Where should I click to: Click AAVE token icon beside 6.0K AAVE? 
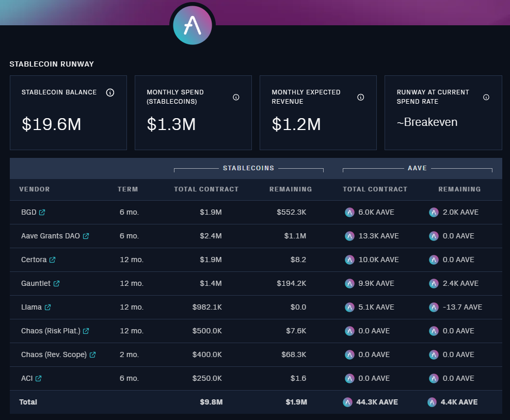pyautogui.click(x=349, y=212)
